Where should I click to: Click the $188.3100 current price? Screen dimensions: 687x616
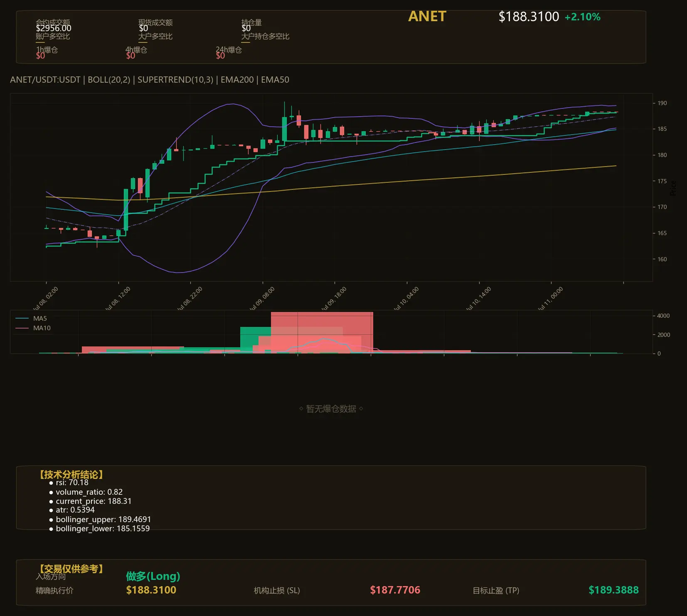(529, 17)
